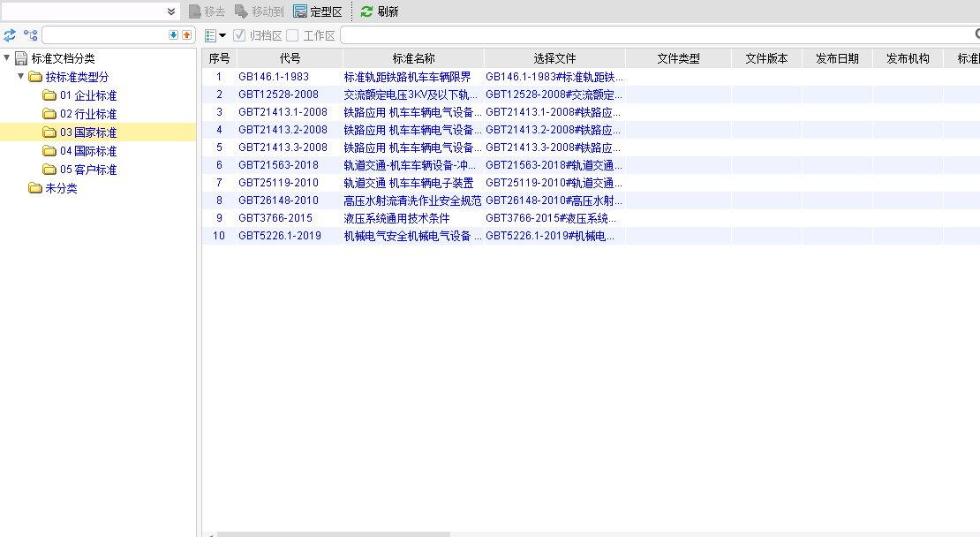Image resolution: width=980 pixels, height=537 pixels.
Task: Click the blue down-arrow search next icon
Action: click(174, 35)
